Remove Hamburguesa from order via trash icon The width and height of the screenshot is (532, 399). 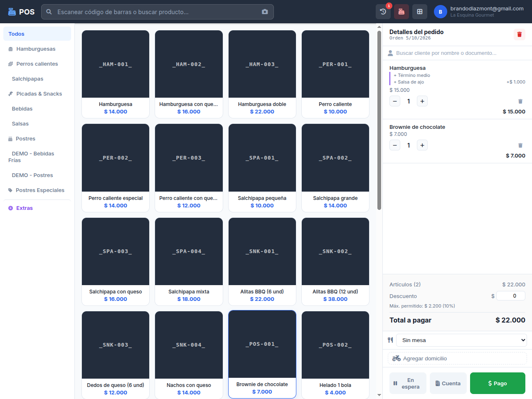520,101
